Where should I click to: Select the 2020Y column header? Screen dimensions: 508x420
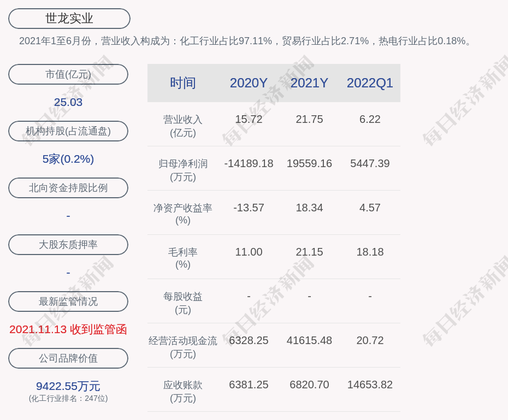pos(249,83)
